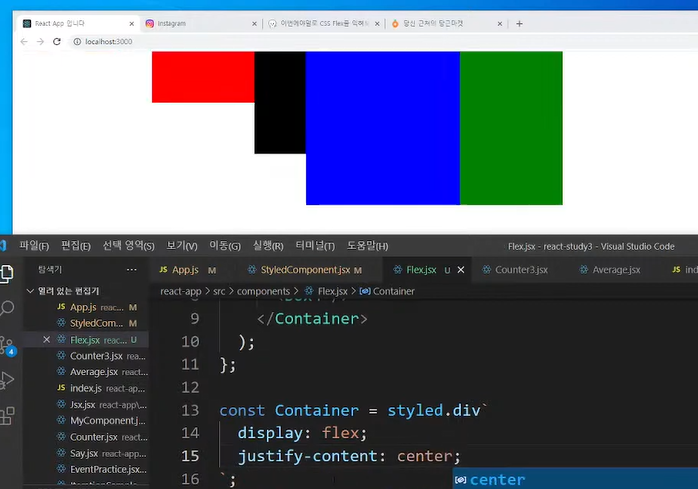Open the Run and Debug view
The height and width of the screenshot is (489, 698).
click(7, 380)
